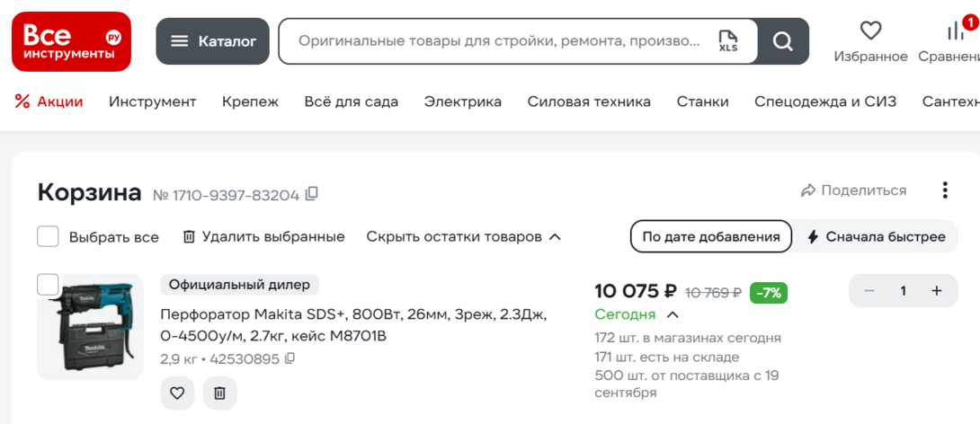The width and height of the screenshot is (980, 424).
Task: Select the Makita perforator checkbox
Action: pos(49,284)
